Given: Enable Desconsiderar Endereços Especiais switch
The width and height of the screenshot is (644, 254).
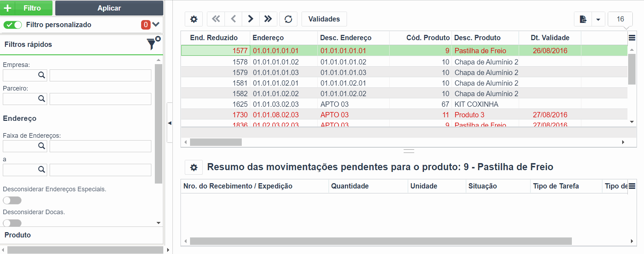Looking at the screenshot, I should pyautogui.click(x=12, y=200).
